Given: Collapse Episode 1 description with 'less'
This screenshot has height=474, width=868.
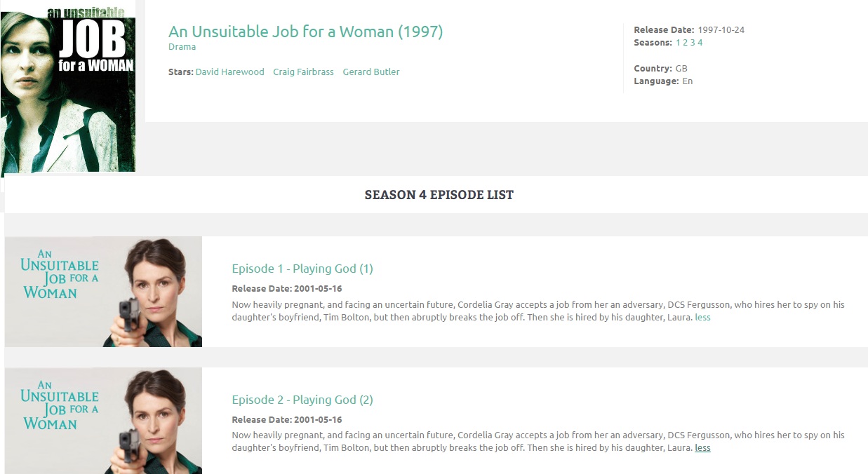Looking at the screenshot, I should (x=702, y=317).
